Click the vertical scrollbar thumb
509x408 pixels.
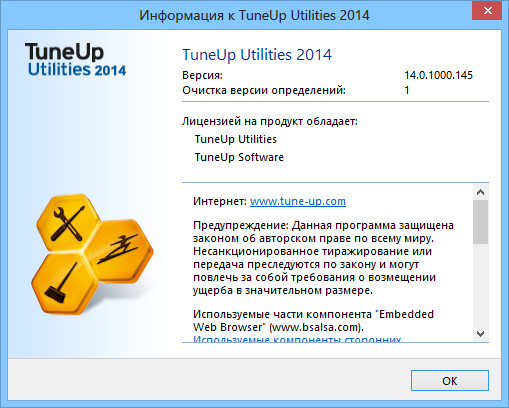pos(480,222)
